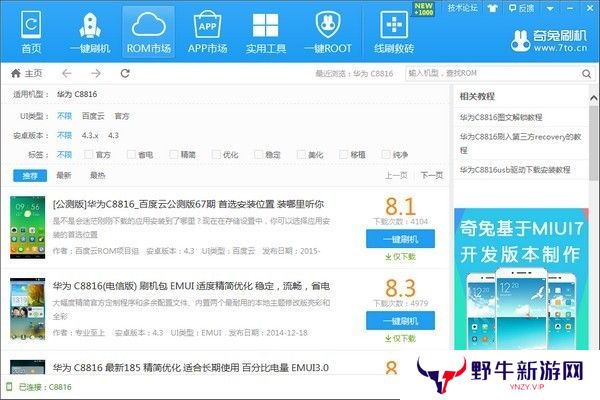The width and height of the screenshot is (600, 400).
Task: Open the 百度云公测版67期 ROM thumbnail
Action: 28,227
